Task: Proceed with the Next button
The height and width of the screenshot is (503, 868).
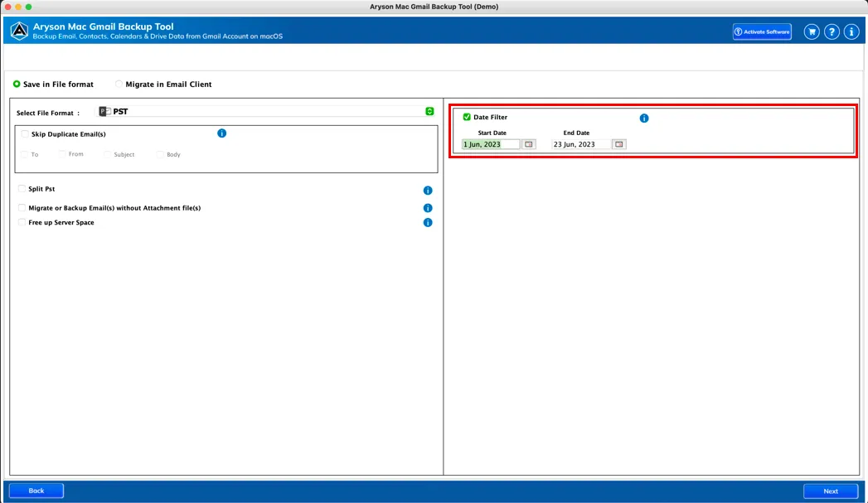Action: click(x=831, y=491)
